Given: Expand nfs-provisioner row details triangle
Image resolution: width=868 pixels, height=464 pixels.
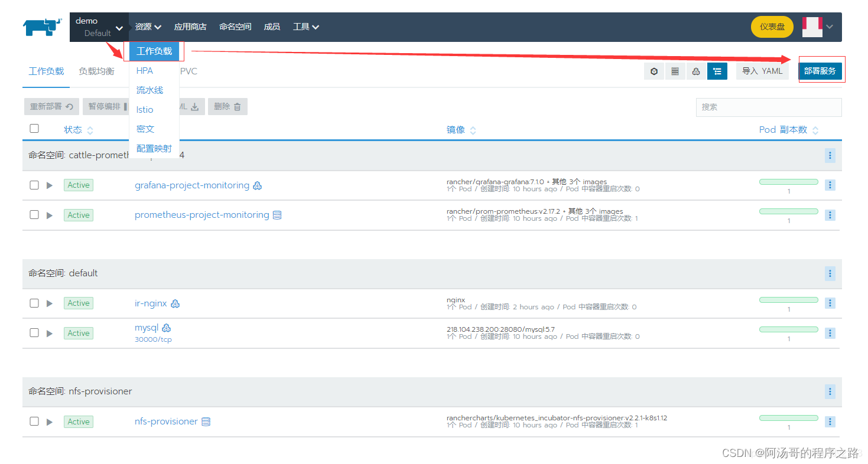Looking at the screenshot, I should pos(50,421).
